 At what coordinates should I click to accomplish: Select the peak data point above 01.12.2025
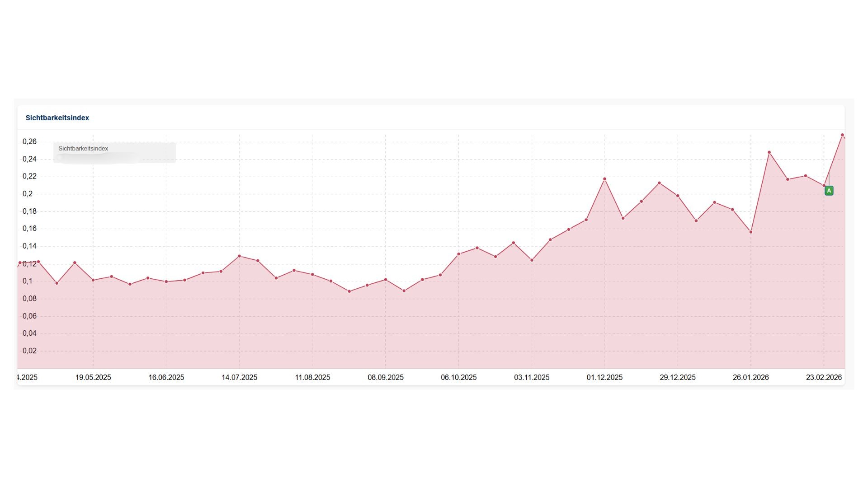tap(604, 178)
